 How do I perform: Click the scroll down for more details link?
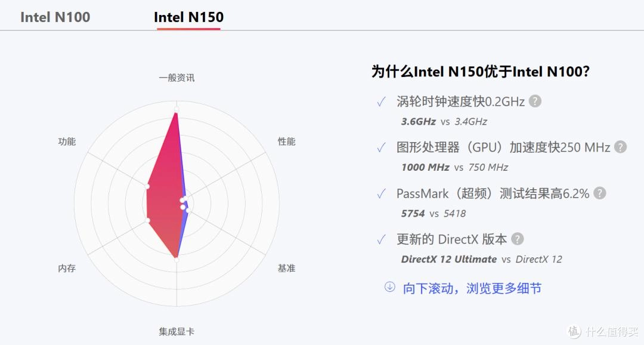pos(472,288)
